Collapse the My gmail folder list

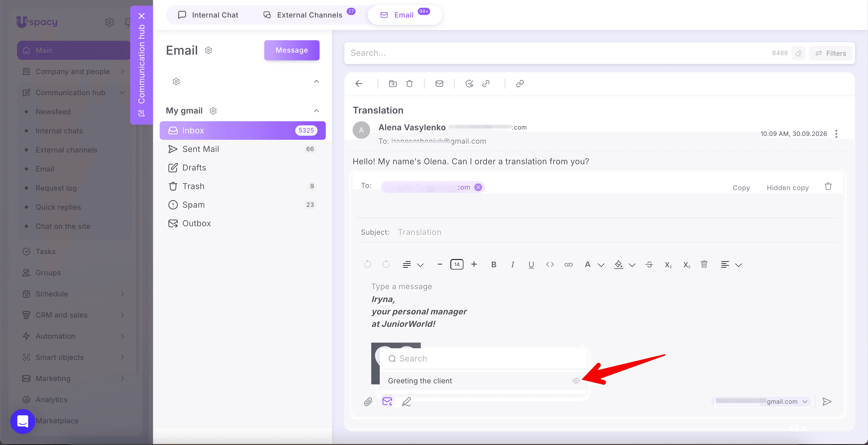(x=316, y=111)
